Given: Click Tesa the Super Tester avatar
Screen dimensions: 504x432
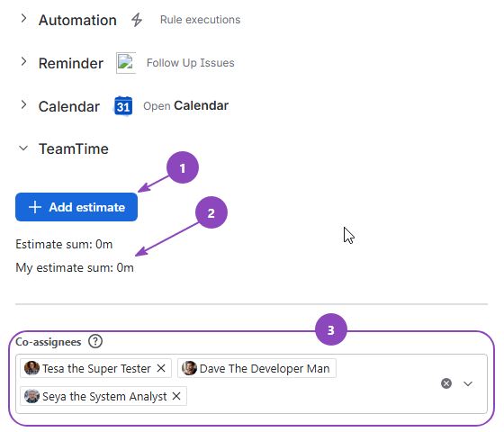Looking at the screenshot, I should [x=31, y=368].
